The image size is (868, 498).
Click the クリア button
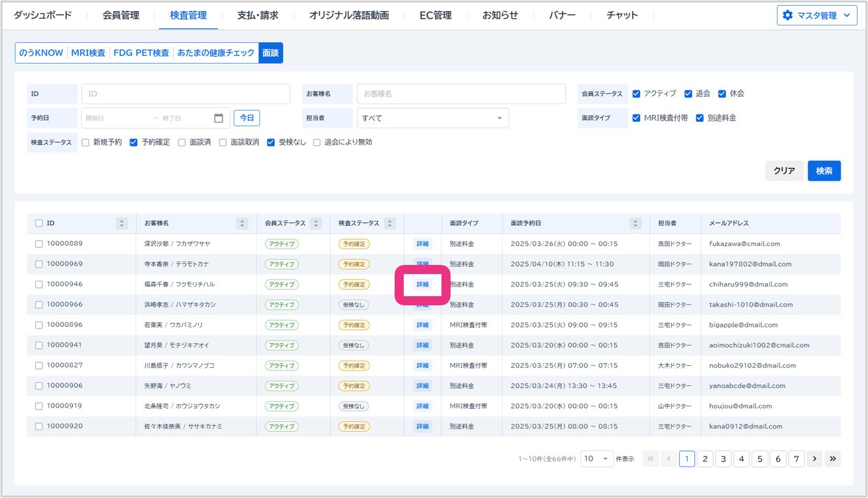pyautogui.click(x=784, y=171)
